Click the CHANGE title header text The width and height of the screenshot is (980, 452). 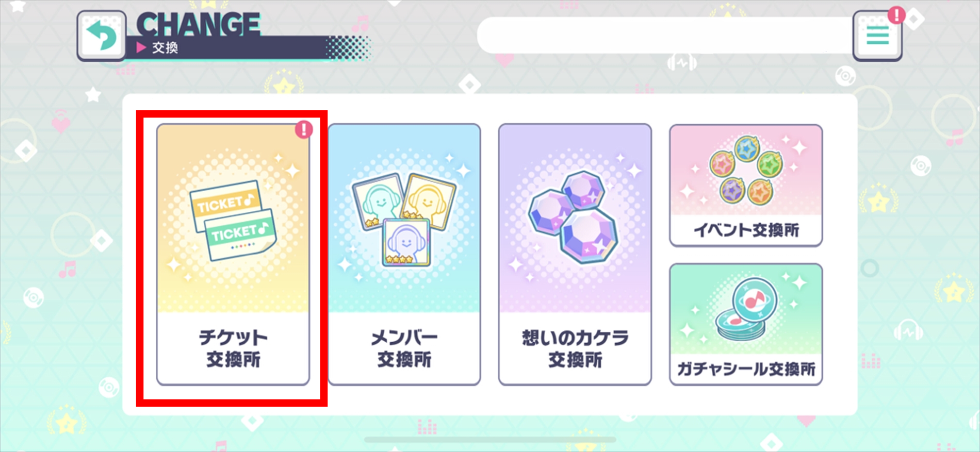click(x=199, y=24)
